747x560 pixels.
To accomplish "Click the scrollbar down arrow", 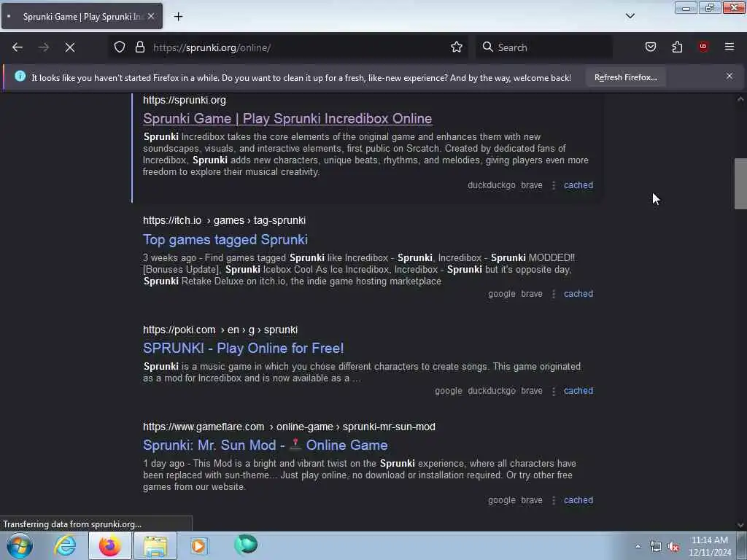I will coord(740,525).
